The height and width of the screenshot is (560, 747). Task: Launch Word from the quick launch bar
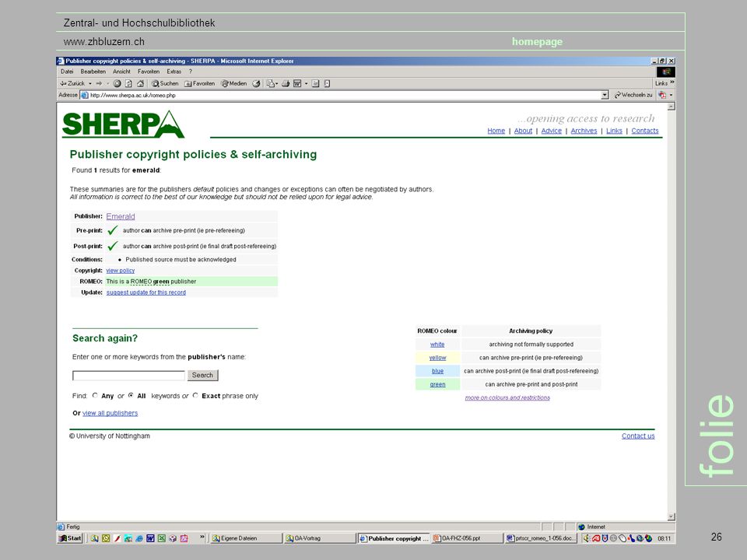150,538
